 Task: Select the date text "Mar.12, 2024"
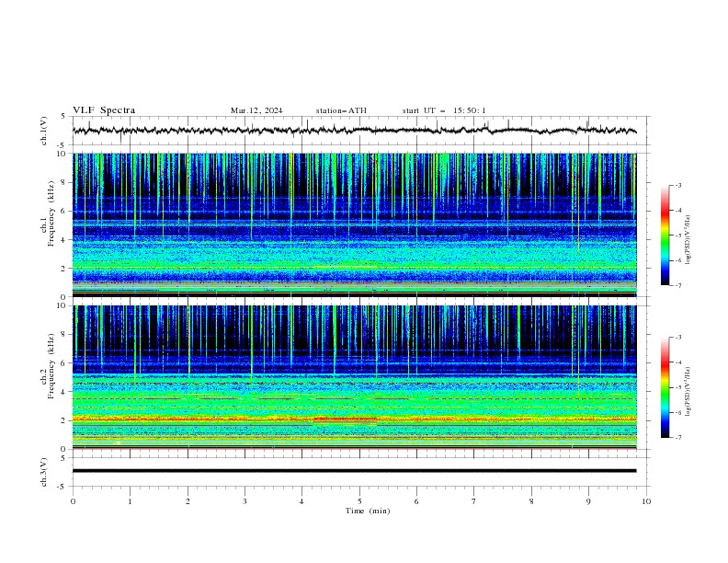tap(256, 110)
